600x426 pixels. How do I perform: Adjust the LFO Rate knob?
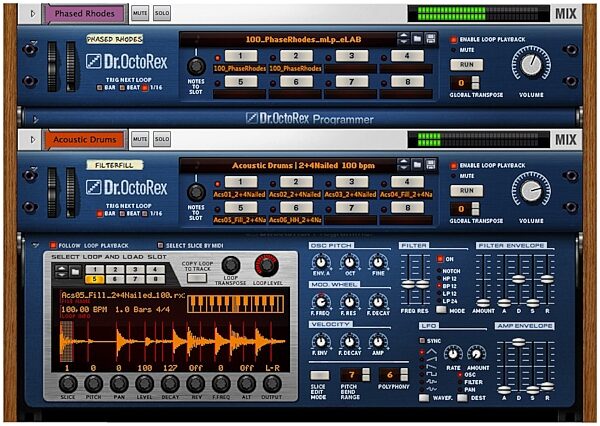click(x=453, y=354)
